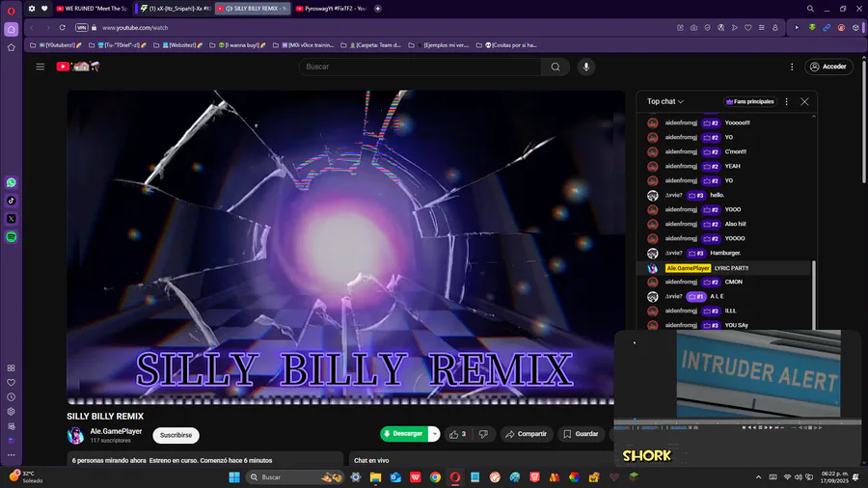Open the Opera menu logo
This screenshot has width=868, height=488.
coord(11,10)
